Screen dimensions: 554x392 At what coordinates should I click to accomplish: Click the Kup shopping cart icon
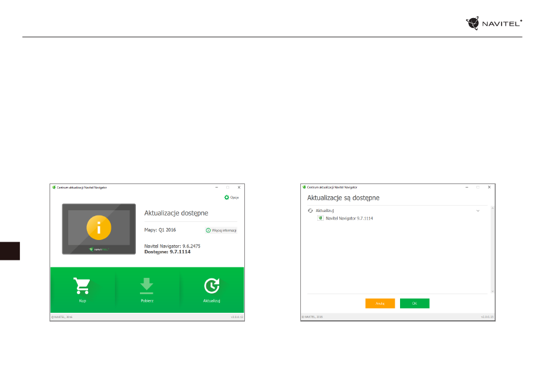(82, 285)
